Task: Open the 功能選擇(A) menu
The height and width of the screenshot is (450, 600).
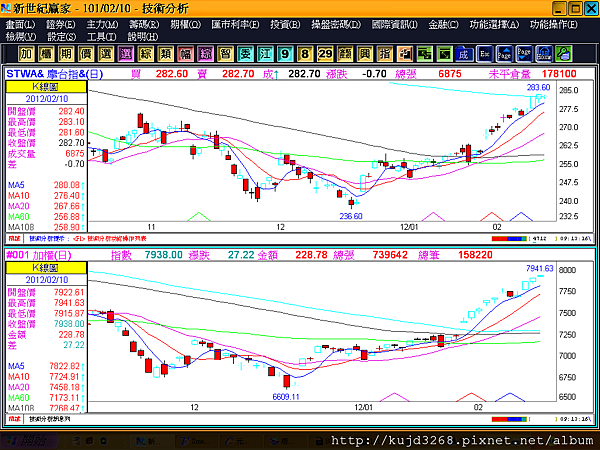Action: tap(494, 24)
